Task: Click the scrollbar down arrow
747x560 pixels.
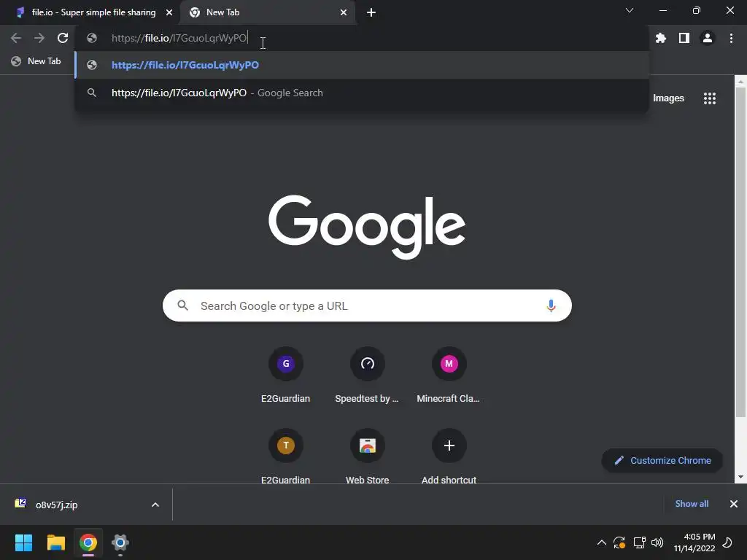Action: click(x=740, y=477)
